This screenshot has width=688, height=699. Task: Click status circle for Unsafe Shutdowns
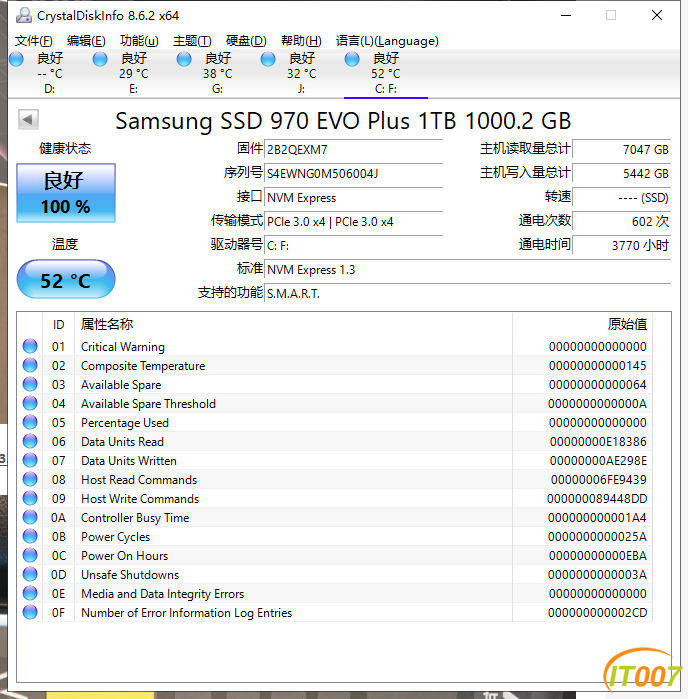point(30,575)
